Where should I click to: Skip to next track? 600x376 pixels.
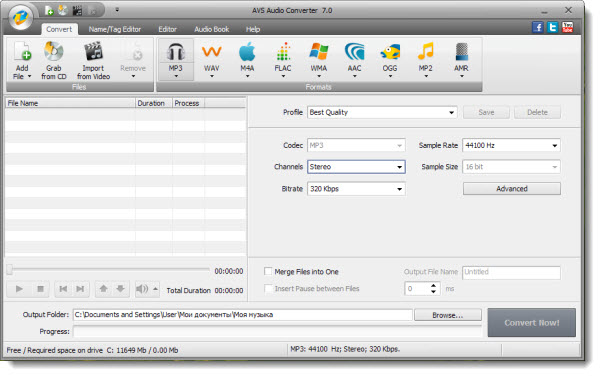tap(80, 289)
